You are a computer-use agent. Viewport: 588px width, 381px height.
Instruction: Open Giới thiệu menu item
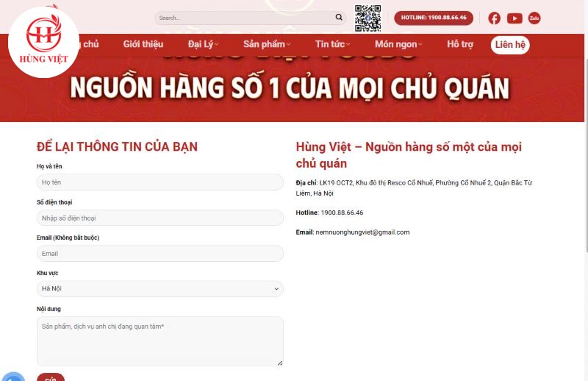pyautogui.click(x=143, y=44)
